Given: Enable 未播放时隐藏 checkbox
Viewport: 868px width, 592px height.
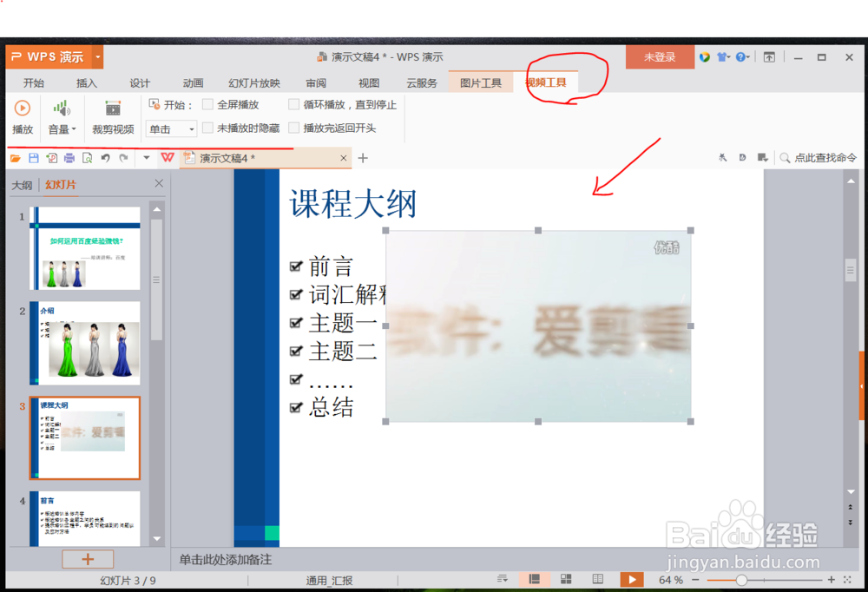Looking at the screenshot, I should [207, 128].
